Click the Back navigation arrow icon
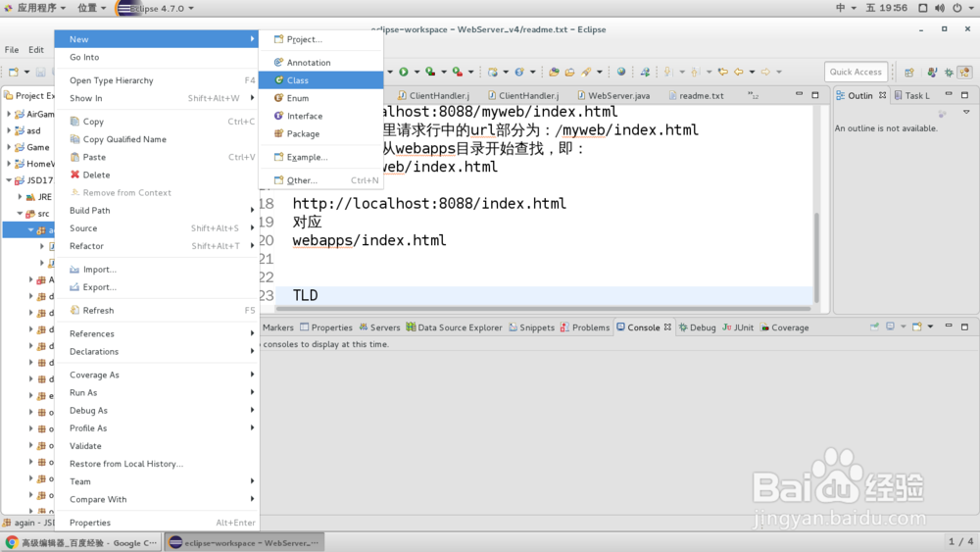Image resolution: width=980 pixels, height=552 pixels. [739, 72]
